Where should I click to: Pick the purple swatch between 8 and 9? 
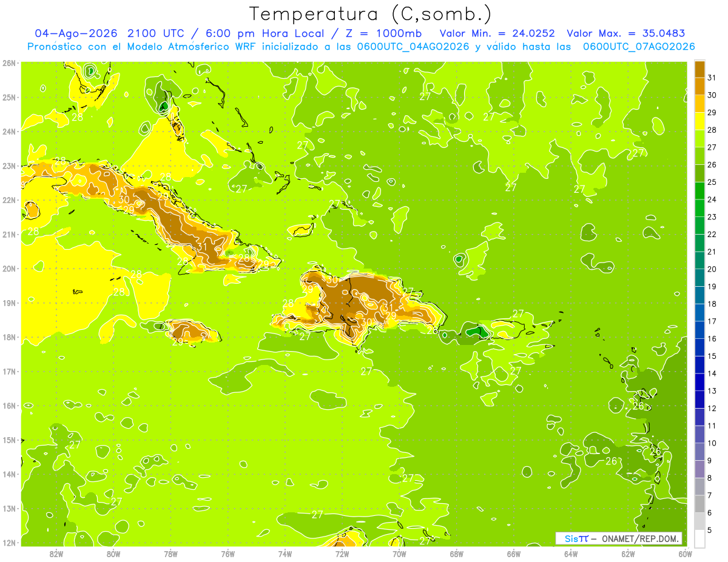(699, 469)
